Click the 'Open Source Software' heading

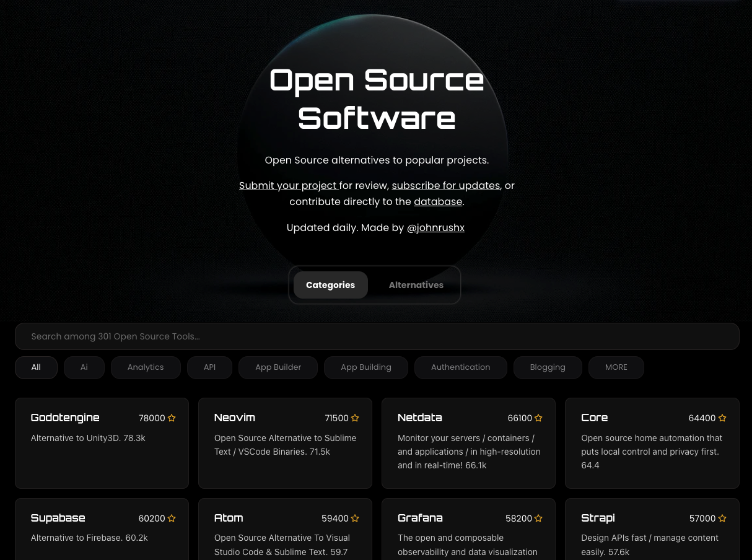tap(377, 98)
